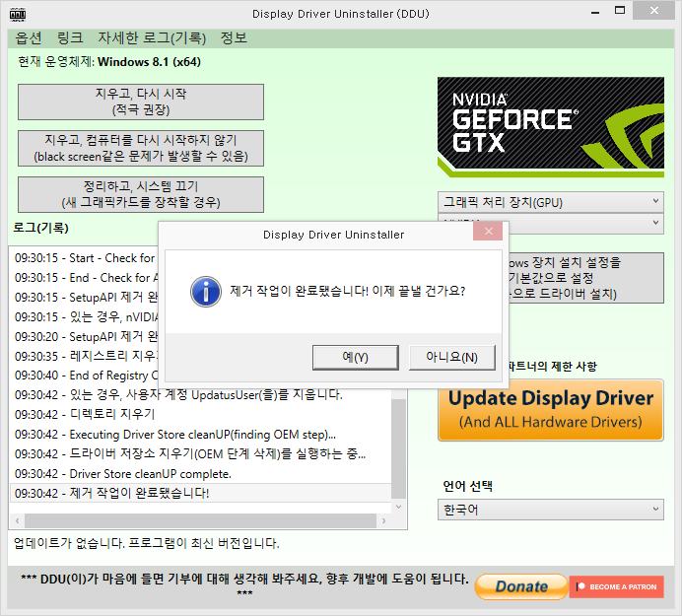Select log row '09:30:35 - 레지스트리 지우'
This screenshot has height=616, width=682.
85,356
